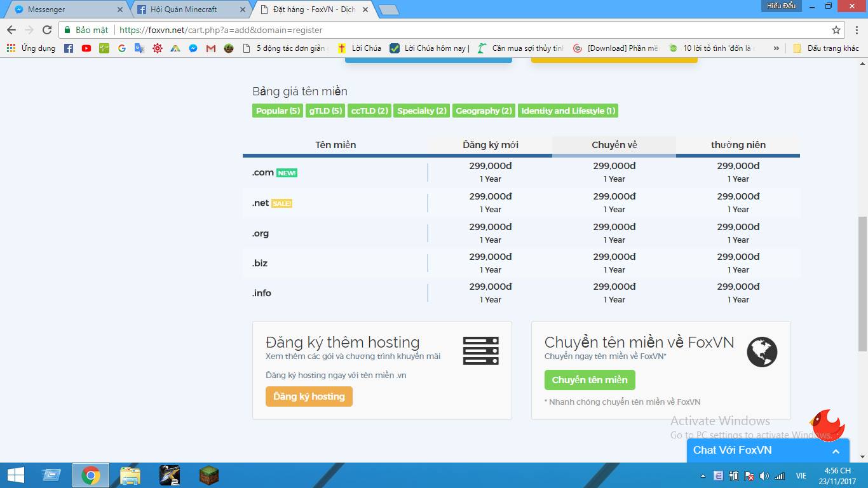Filter domains by ccTLD (2)
The width and height of the screenshot is (868, 488).
tap(369, 111)
